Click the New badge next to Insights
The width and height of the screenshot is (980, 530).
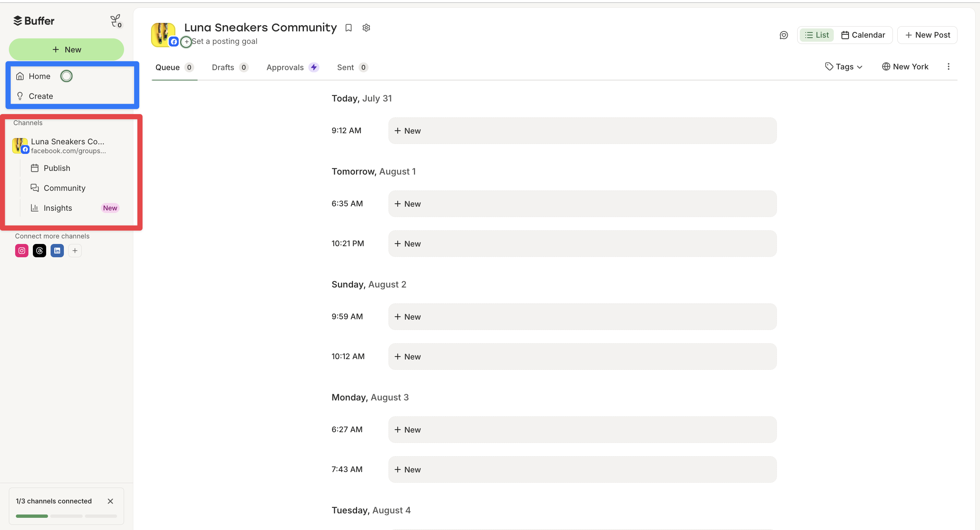[110, 208]
